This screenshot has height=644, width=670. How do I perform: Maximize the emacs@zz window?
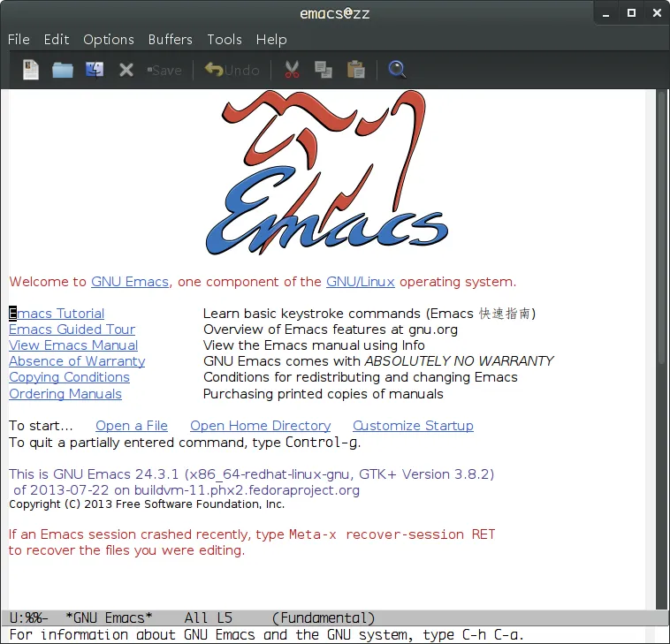click(x=631, y=13)
